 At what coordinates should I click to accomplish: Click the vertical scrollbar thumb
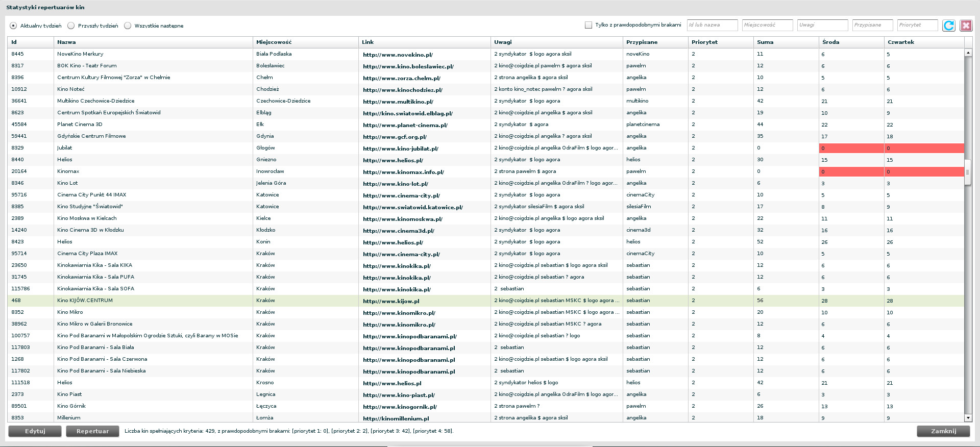pyautogui.click(x=968, y=172)
